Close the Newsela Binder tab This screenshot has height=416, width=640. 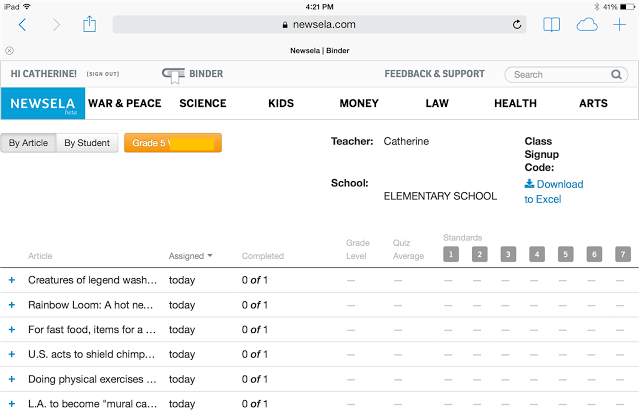pos(9,51)
